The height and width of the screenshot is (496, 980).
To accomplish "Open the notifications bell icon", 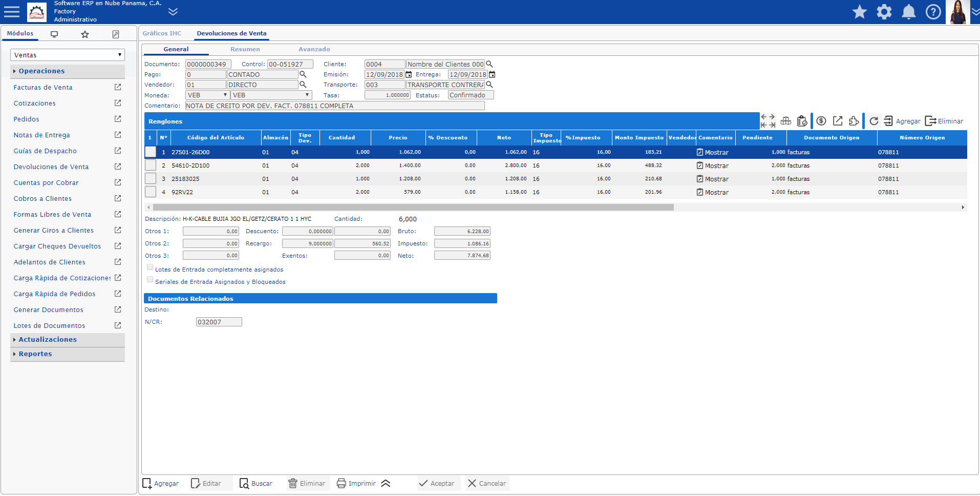I will pos(908,12).
